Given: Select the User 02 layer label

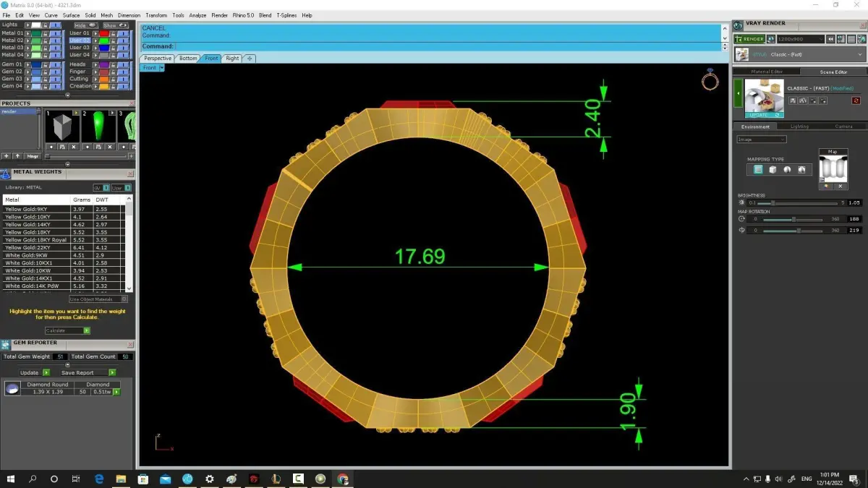Looking at the screenshot, I should (x=80, y=40).
